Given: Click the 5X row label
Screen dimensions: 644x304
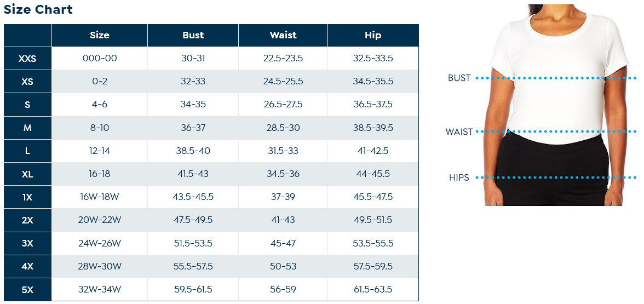Looking at the screenshot, I should [27, 290].
